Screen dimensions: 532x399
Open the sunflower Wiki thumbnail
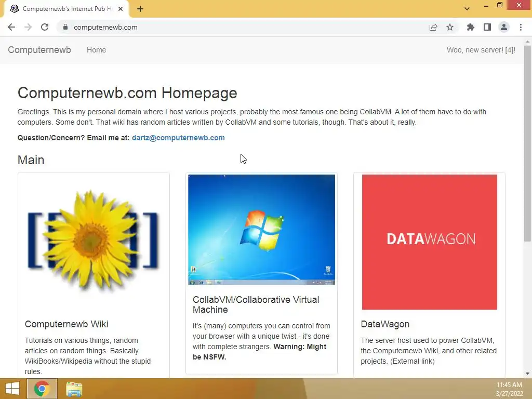click(94, 242)
